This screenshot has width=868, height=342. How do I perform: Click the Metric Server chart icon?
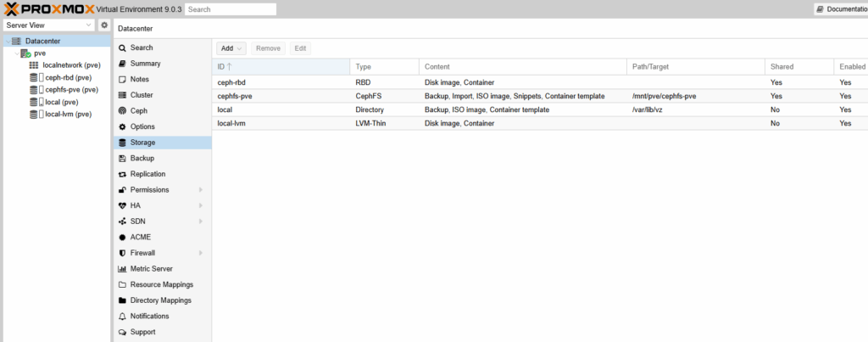coord(123,269)
